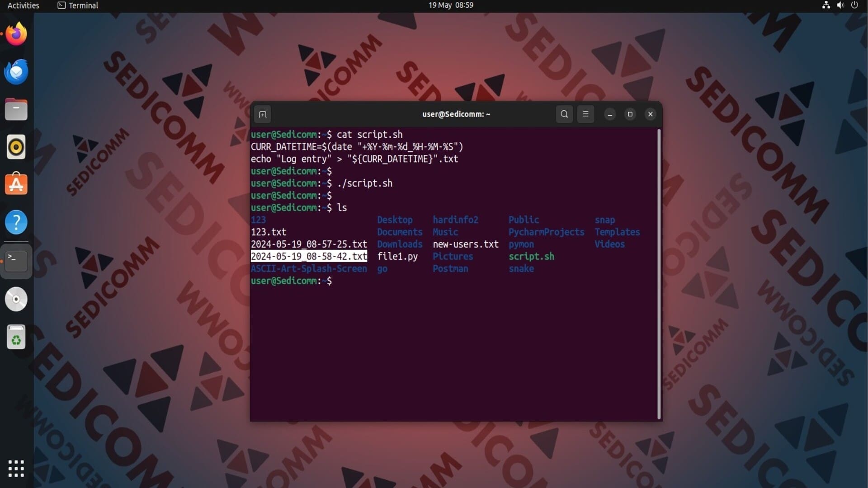Screen dimensions: 868x488
Task: Open the Files manager in dock
Action: pyautogui.click(x=16, y=110)
